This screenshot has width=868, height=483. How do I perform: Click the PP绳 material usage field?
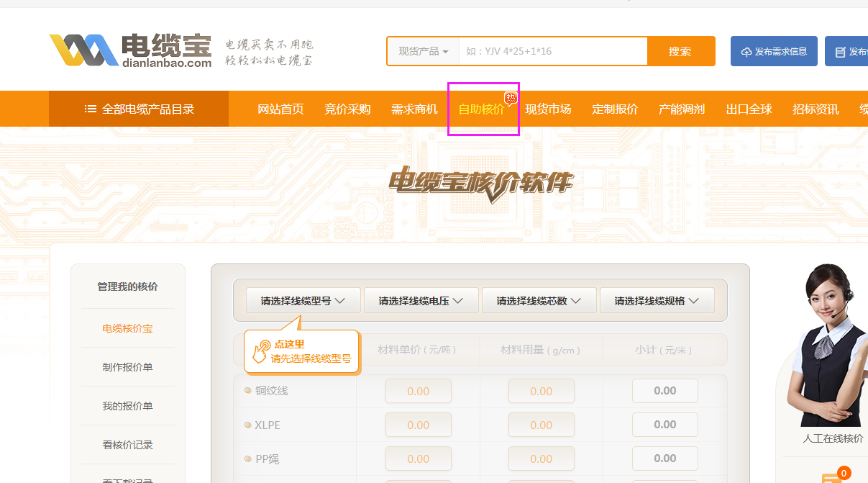[541, 459]
